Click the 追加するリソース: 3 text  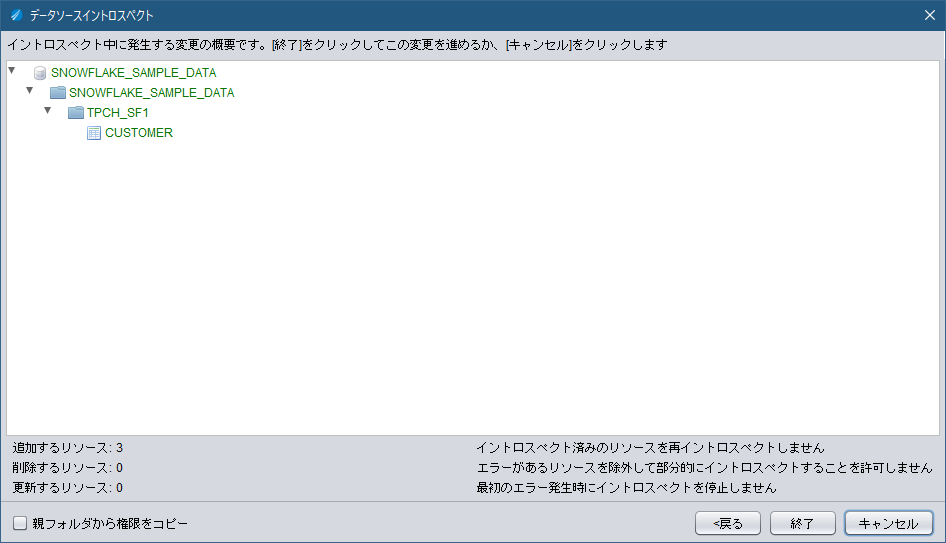click(68, 448)
